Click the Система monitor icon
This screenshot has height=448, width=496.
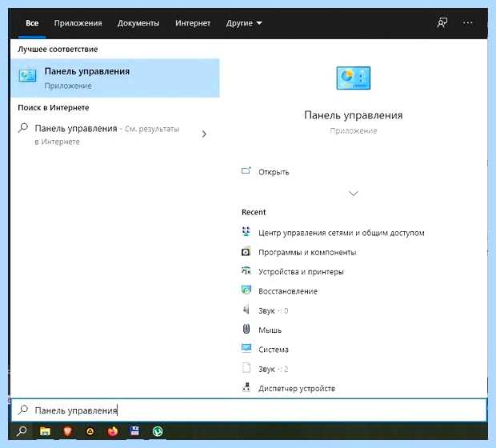246,348
